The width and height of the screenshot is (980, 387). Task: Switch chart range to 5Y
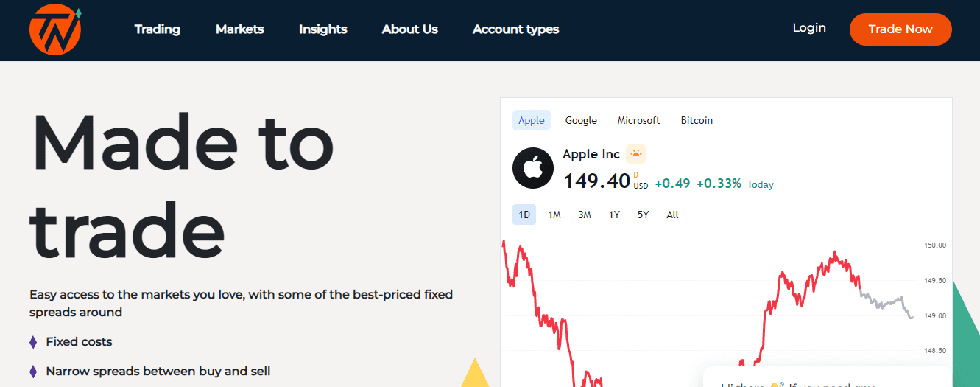(x=644, y=215)
